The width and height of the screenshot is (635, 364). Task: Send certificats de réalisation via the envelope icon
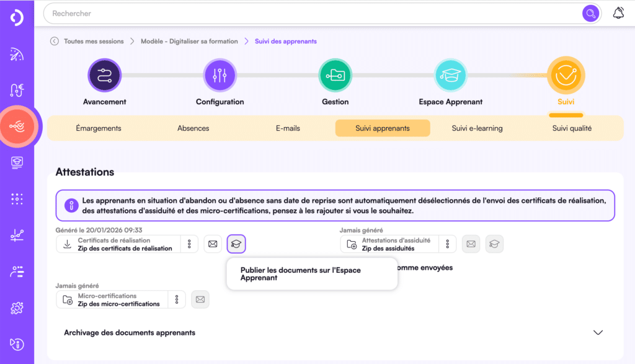click(212, 244)
